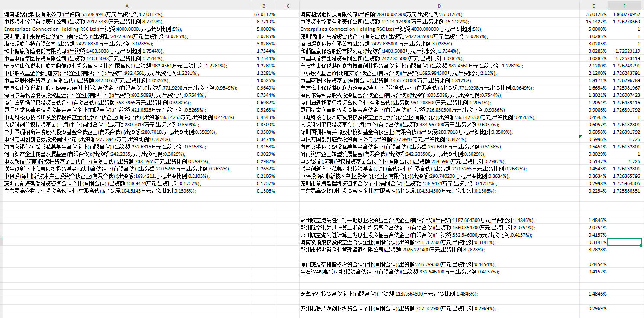Click cell 1.726273669 in column F

(625, 22)
